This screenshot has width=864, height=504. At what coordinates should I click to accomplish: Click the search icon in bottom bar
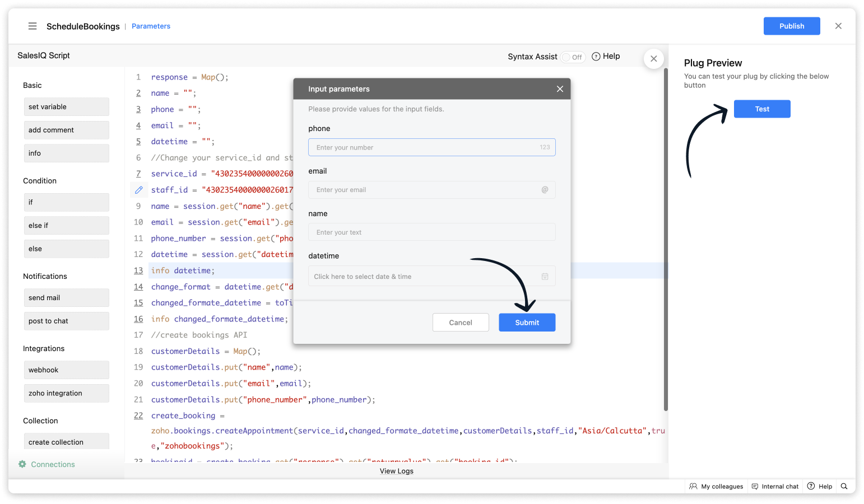pyautogui.click(x=844, y=486)
